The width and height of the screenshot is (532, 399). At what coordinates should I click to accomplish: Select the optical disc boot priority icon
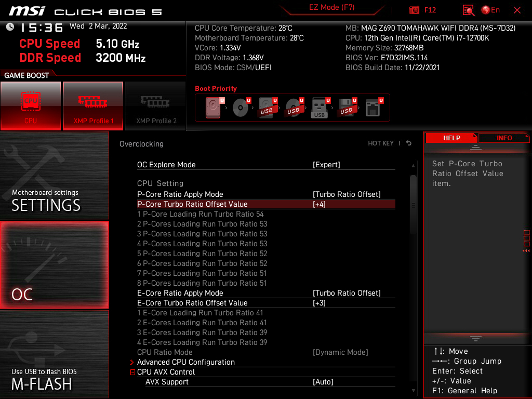[x=240, y=108]
